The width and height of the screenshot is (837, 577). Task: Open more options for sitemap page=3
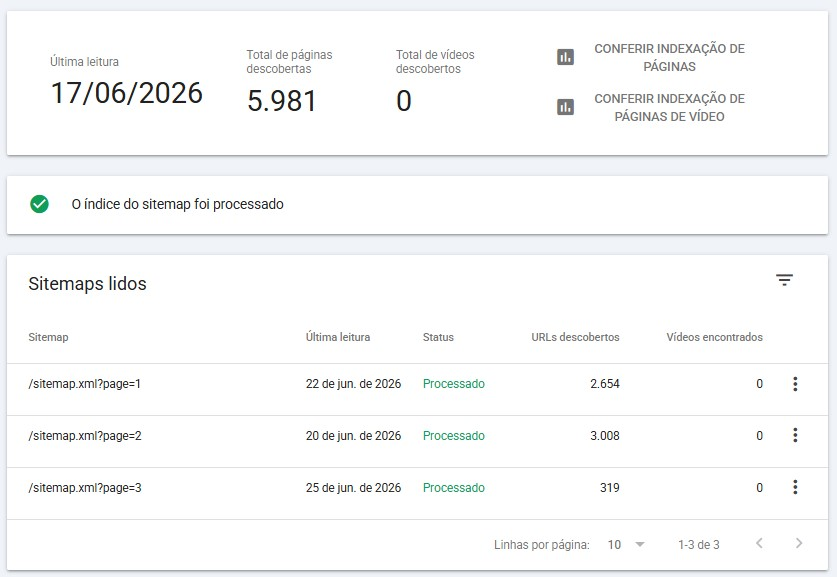coord(795,487)
